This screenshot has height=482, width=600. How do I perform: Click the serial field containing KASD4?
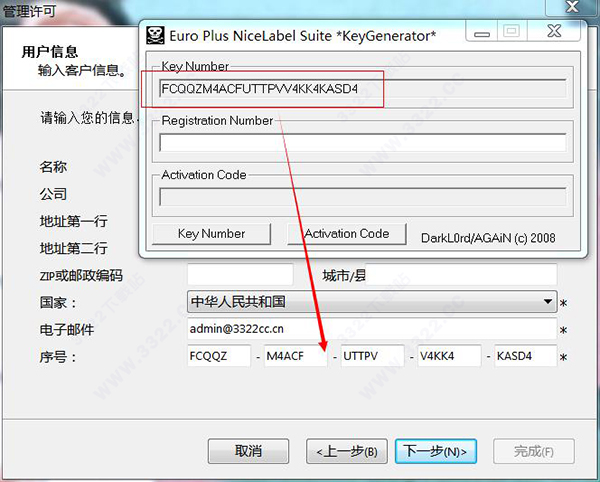coord(526,356)
